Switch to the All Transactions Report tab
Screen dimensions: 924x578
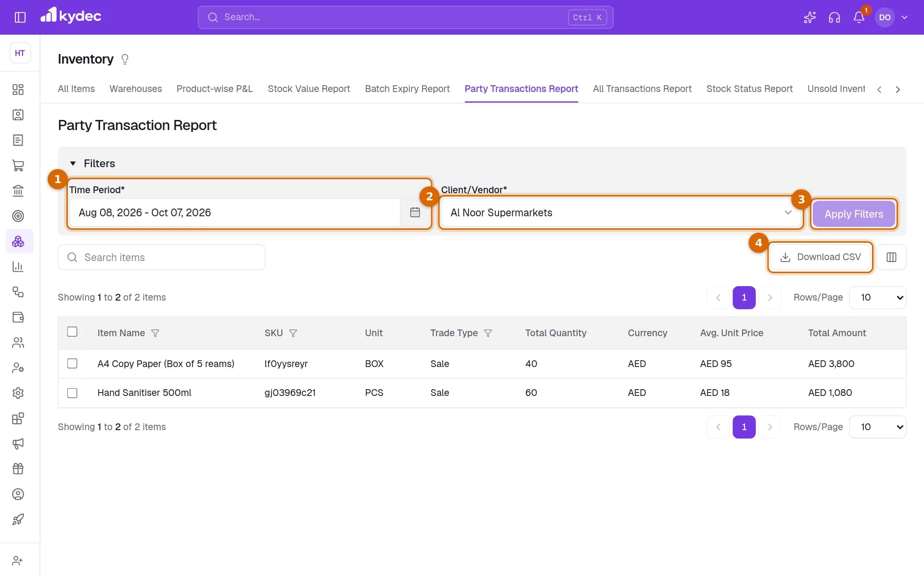pyautogui.click(x=642, y=89)
